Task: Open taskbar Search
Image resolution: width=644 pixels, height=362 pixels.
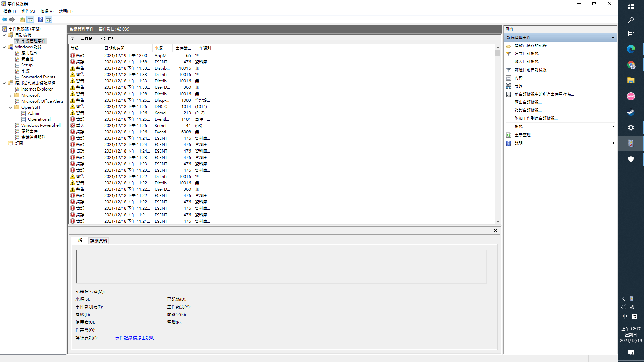Action: tap(631, 20)
